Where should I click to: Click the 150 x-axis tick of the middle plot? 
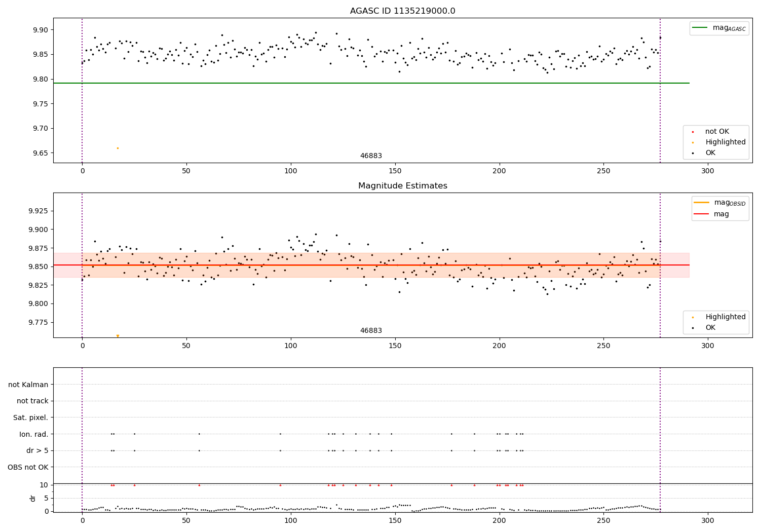pos(395,346)
